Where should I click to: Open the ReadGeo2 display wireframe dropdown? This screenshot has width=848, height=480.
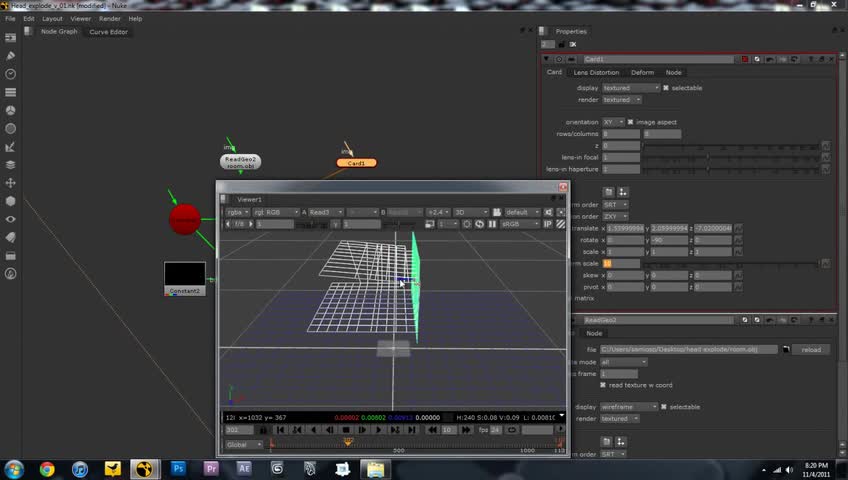pos(628,406)
